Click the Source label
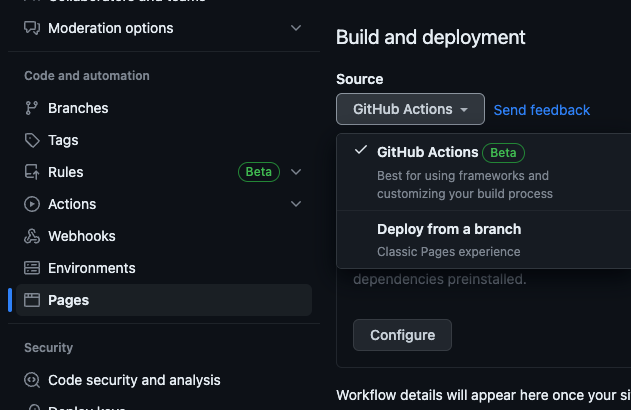This screenshot has height=410, width=631. click(x=360, y=79)
